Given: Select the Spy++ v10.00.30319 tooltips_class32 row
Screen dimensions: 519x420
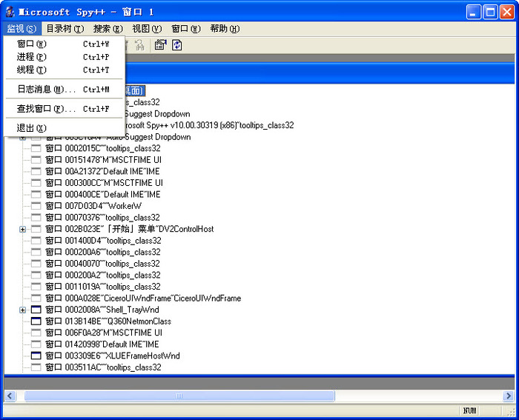Looking at the screenshot, I should click(209, 125).
